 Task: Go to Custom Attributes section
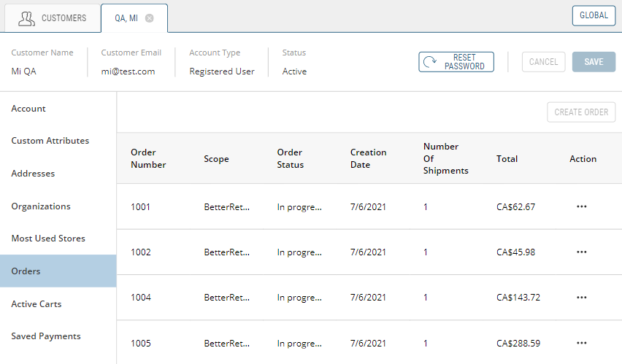50,141
